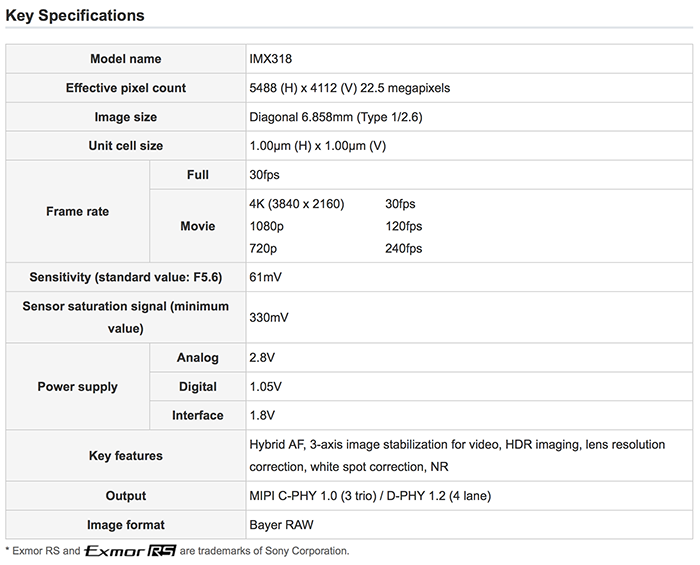Click the Full frame rate sub-header
The width and height of the screenshot is (700, 565).
198,175
